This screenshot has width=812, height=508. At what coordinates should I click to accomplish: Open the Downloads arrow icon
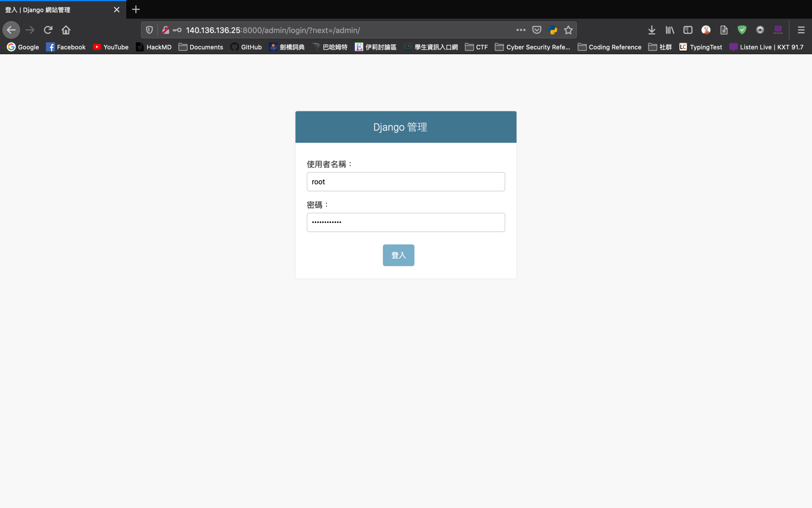click(x=651, y=30)
